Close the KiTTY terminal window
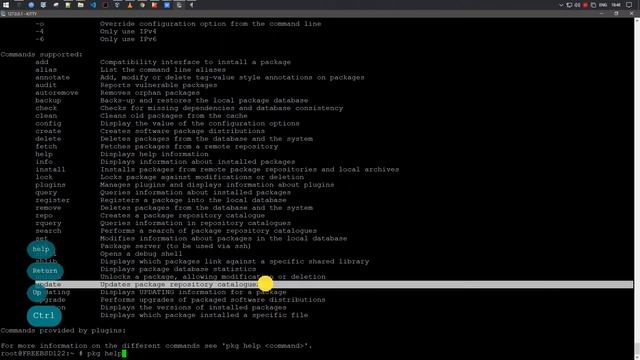The width and height of the screenshot is (640, 360). point(631,14)
